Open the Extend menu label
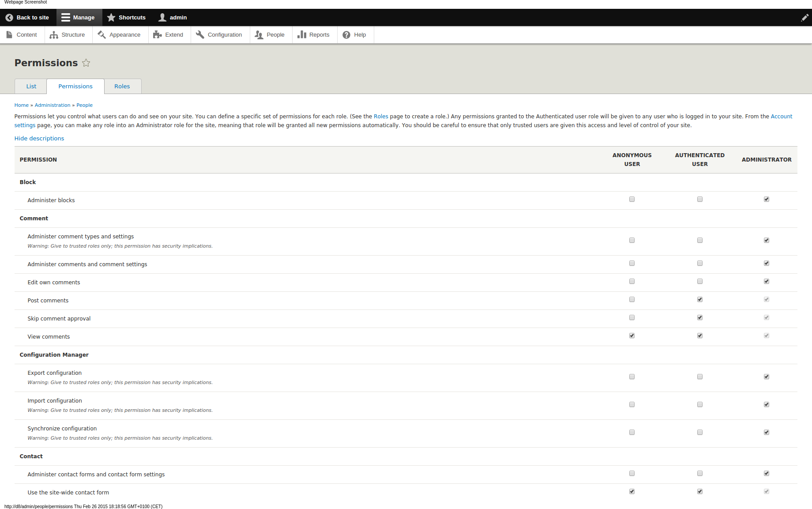This screenshot has width=812, height=509. coord(174,35)
